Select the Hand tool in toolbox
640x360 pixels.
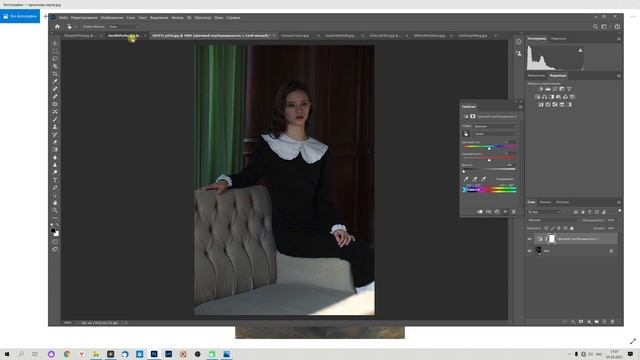pyautogui.click(x=55, y=203)
